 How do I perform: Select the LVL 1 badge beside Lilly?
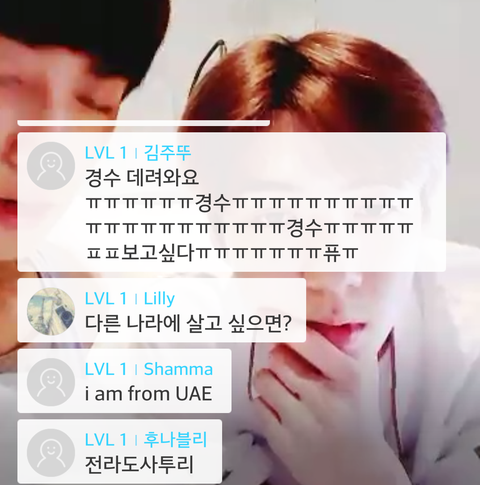click(106, 298)
